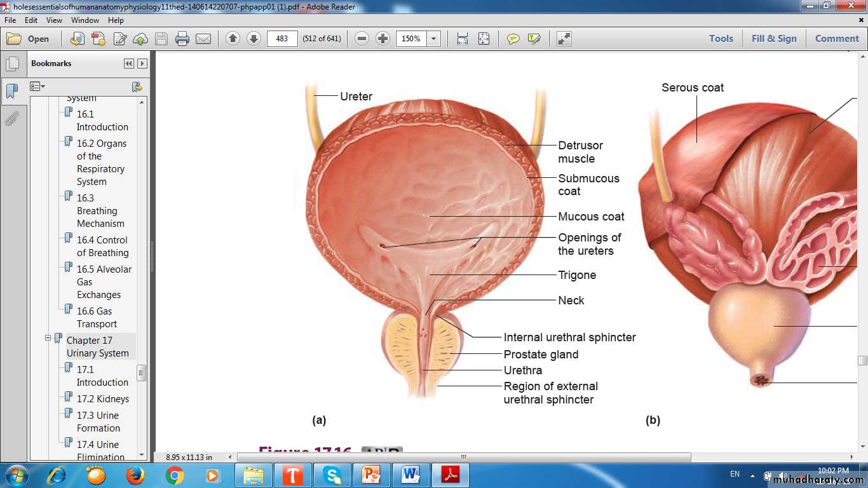Click the Print file icon
This screenshot has width=868, height=488.
[x=182, y=39]
